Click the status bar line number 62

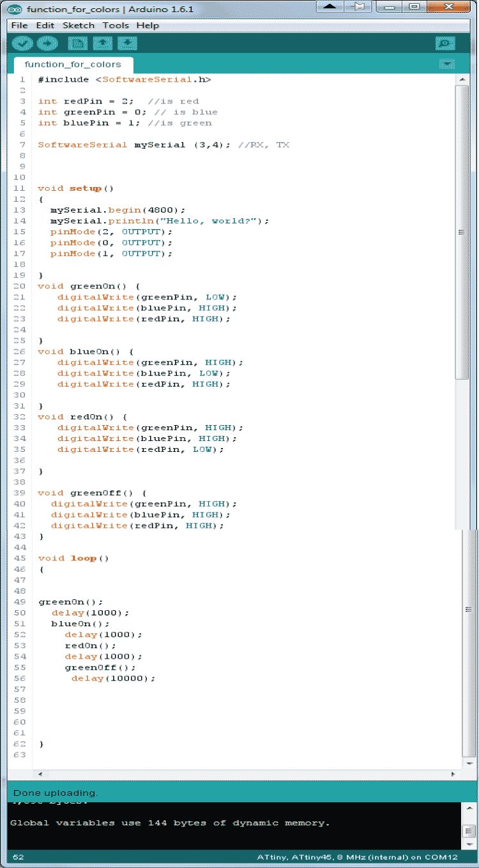pyautogui.click(x=18, y=857)
